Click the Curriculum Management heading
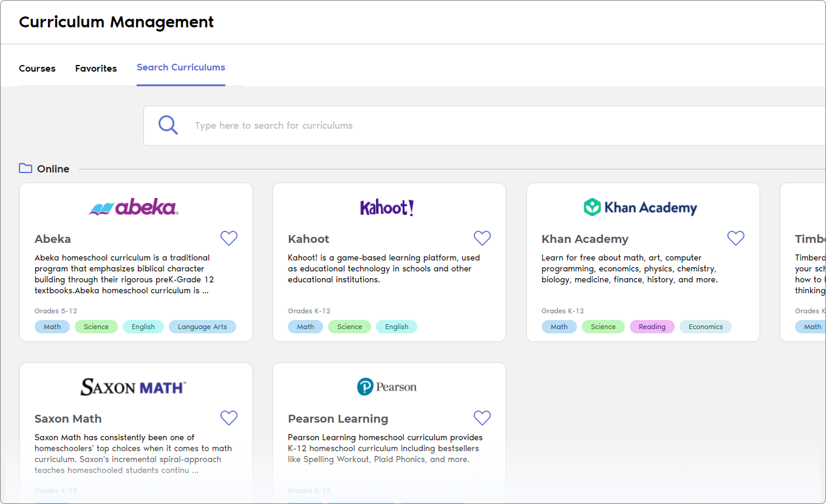This screenshot has width=826, height=504. click(117, 22)
